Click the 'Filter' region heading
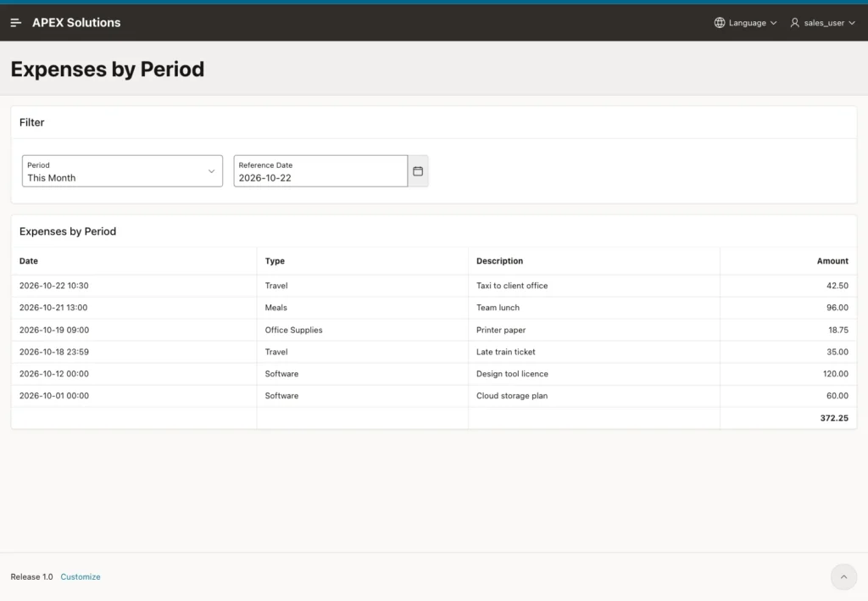This screenshot has height=601, width=868. [31, 122]
